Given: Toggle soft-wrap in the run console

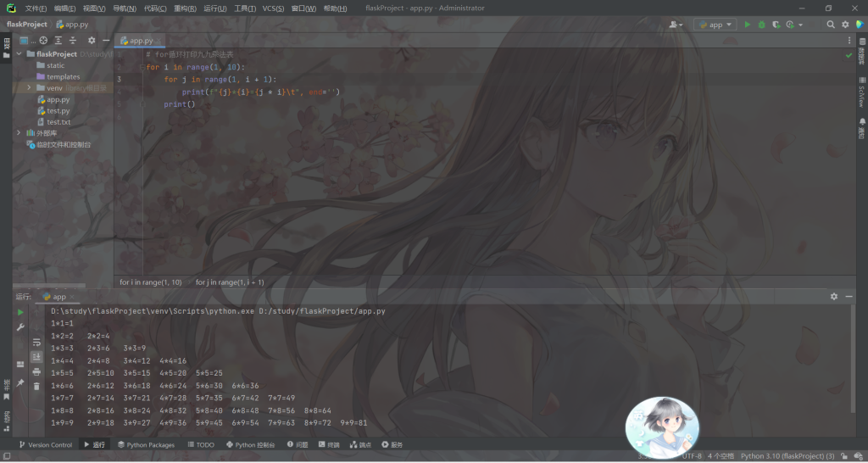Looking at the screenshot, I should tap(36, 342).
